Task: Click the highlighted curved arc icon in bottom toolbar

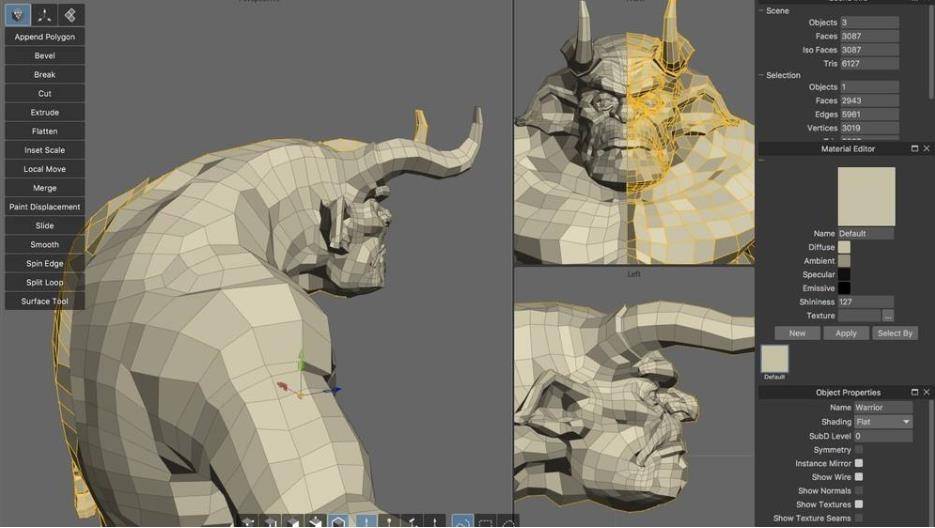Action: coord(462,521)
